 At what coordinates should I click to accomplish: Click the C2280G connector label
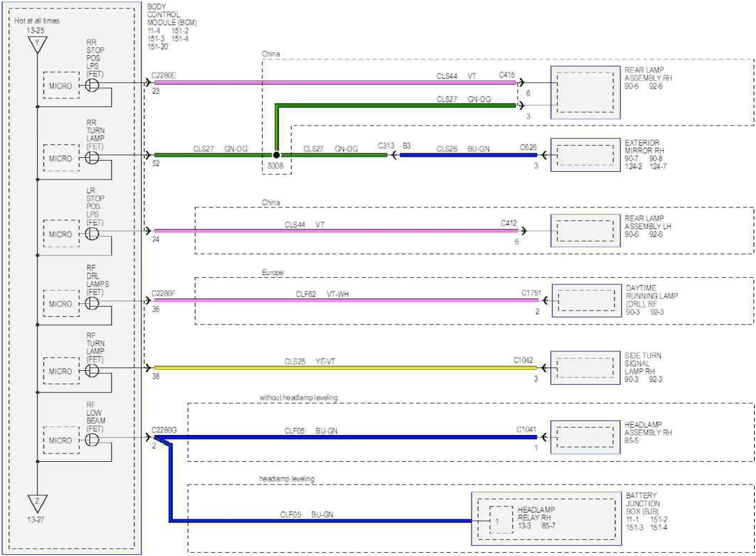(x=164, y=430)
